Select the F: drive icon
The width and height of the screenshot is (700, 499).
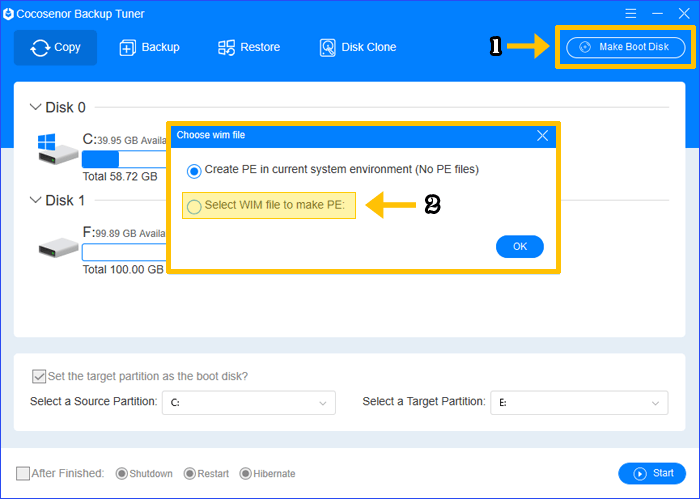pyautogui.click(x=58, y=247)
